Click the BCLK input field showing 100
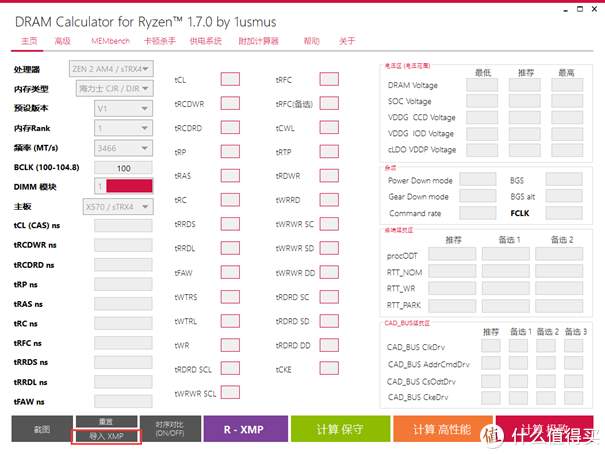Viewport: 605px width, 454px height. tap(123, 168)
